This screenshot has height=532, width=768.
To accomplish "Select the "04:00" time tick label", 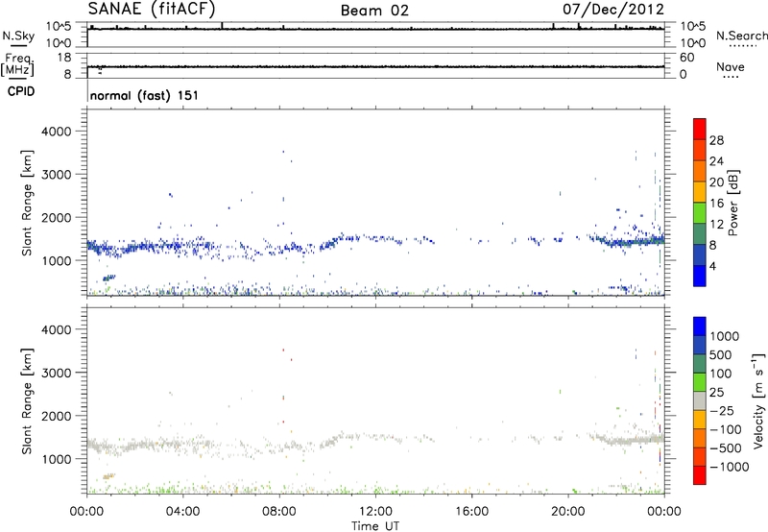I will pos(182,512).
